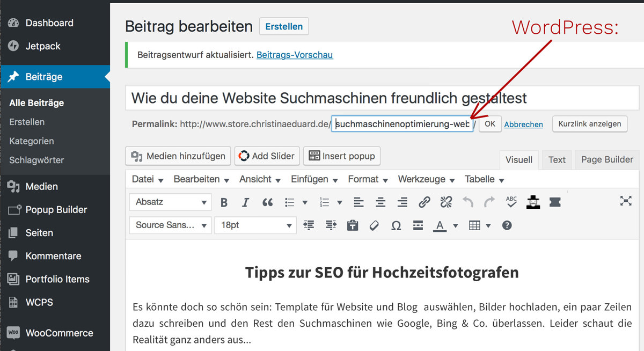Click Medien hinzufügen button
The width and height of the screenshot is (644, 351).
tap(178, 156)
